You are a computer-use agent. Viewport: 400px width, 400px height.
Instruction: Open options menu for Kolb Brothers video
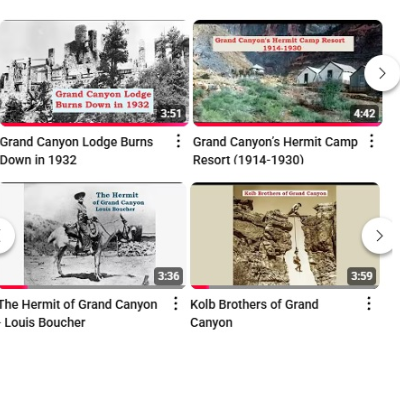(369, 304)
